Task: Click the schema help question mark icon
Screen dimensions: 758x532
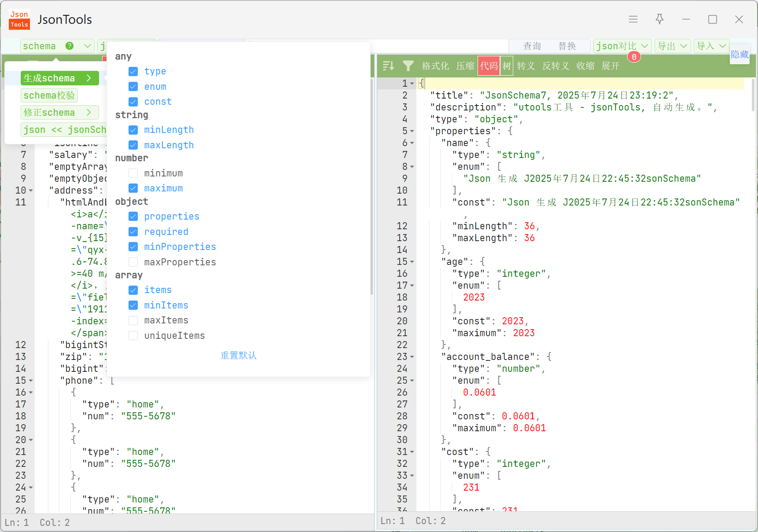Action: [x=70, y=46]
